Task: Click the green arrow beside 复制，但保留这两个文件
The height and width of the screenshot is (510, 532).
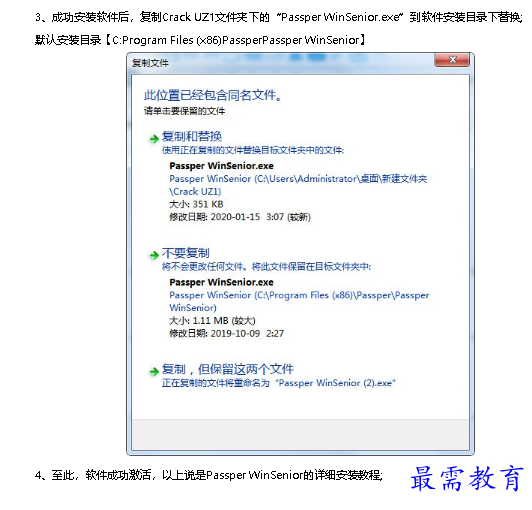Action: tap(154, 372)
